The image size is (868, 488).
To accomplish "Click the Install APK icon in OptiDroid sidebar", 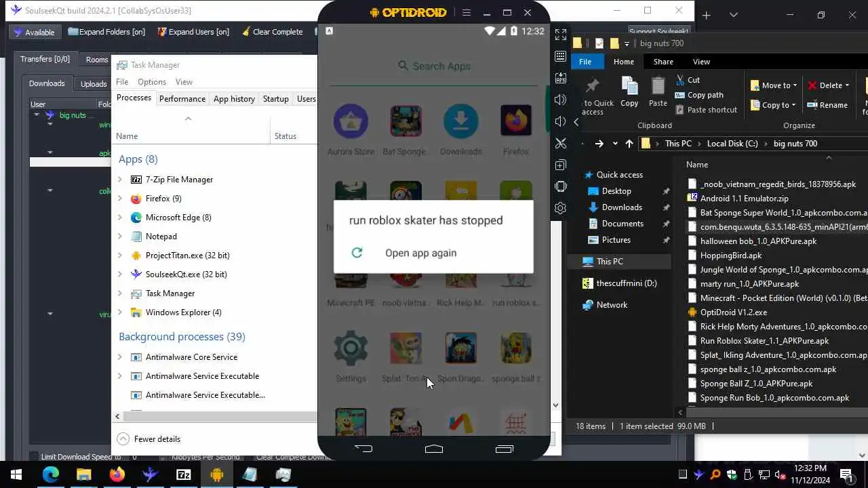I will tap(560, 78).
